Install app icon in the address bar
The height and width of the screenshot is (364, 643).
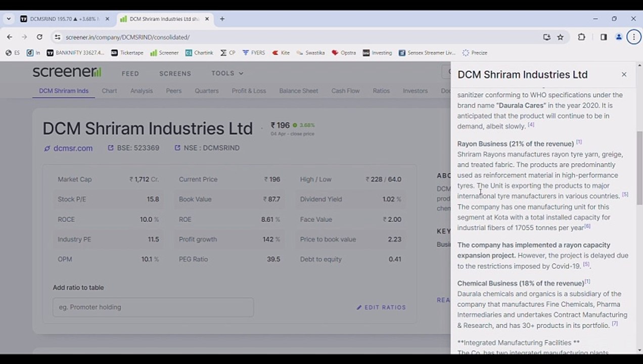(x=546, y=37)
